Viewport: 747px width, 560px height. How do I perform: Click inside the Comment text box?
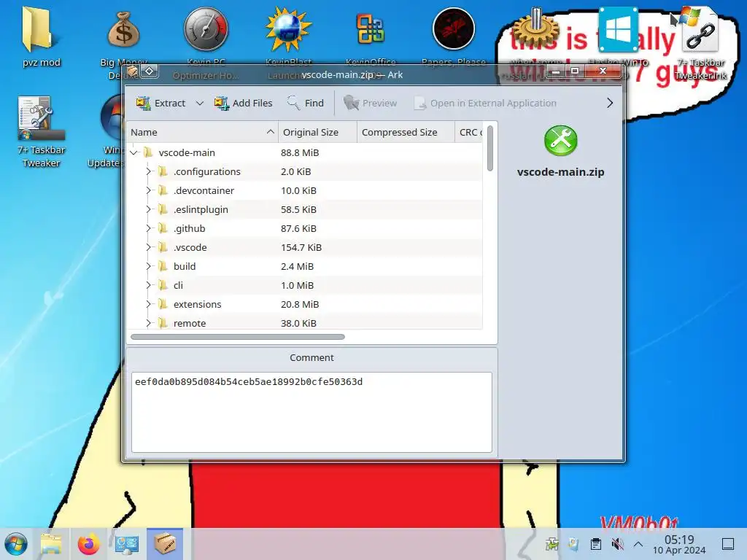[x=311, y=412]
